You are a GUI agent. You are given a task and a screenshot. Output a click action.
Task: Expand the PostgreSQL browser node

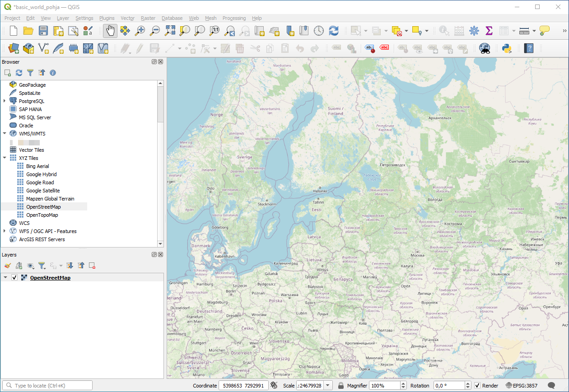[x=5, y=101]
